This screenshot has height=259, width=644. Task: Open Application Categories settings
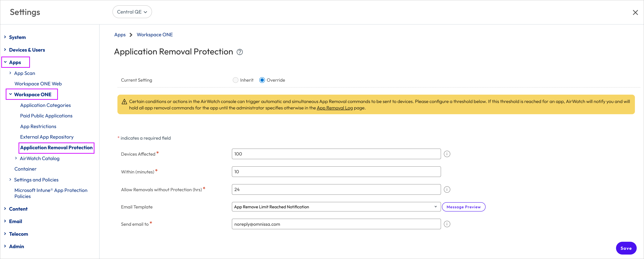[x=45, y=105]
